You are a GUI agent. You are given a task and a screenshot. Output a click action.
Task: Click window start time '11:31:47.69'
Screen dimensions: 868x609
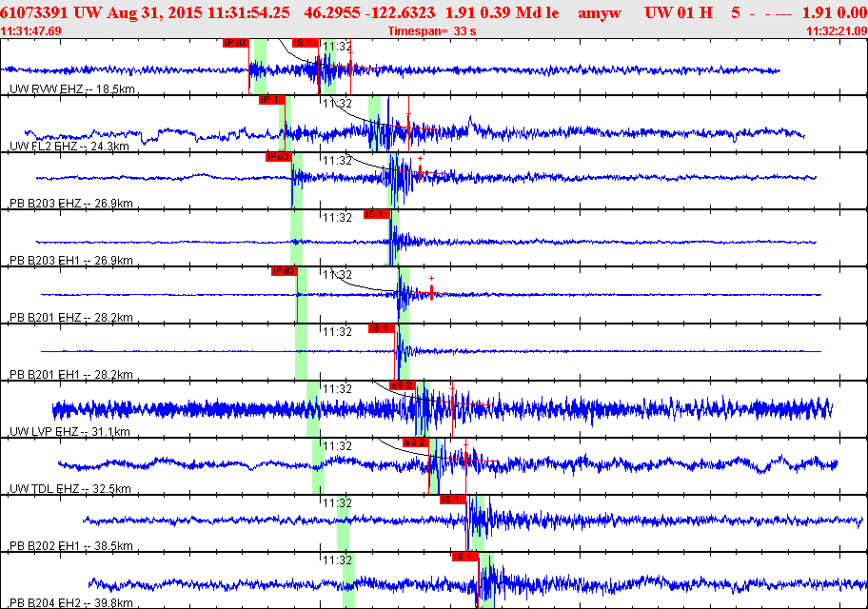pos(31,31)
